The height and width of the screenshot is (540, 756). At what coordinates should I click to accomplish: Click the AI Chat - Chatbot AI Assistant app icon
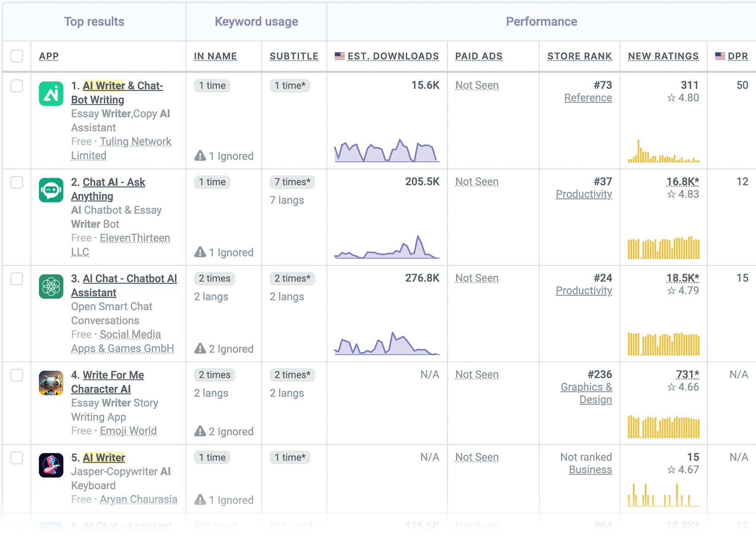click(51, 286)
